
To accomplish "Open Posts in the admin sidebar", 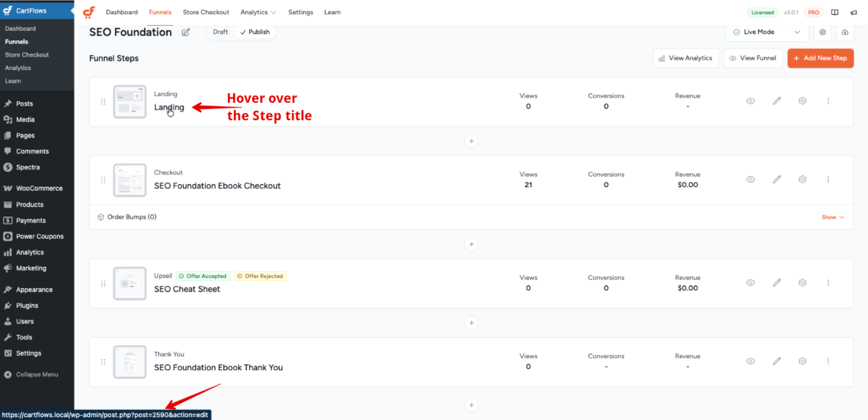I will pyautogui.click(x=37, y=104).
